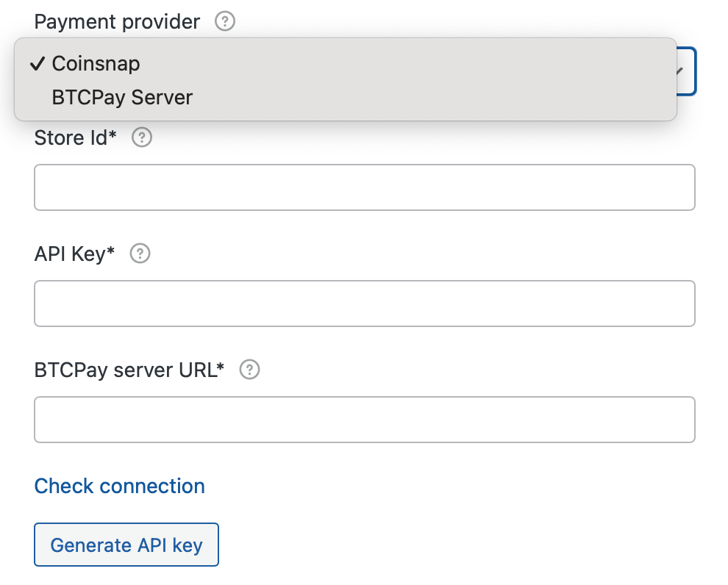728x585 pixels.
Task: Open the Payment provider help tooltip icon
Action: pos(224,21)
